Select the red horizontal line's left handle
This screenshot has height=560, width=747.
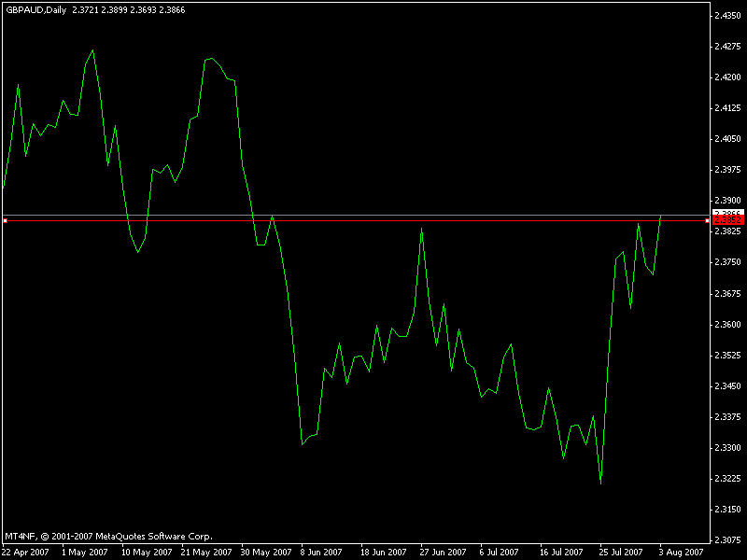[5, 221]
